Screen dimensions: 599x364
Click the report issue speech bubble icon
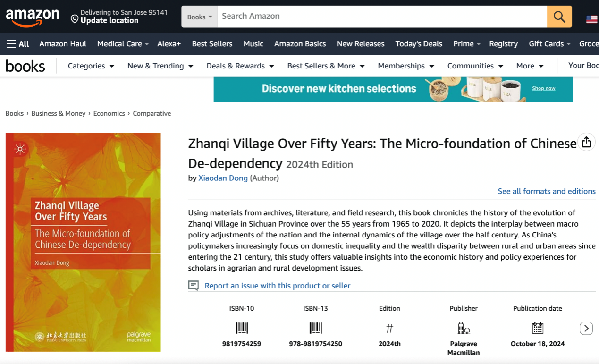point(194,285)
